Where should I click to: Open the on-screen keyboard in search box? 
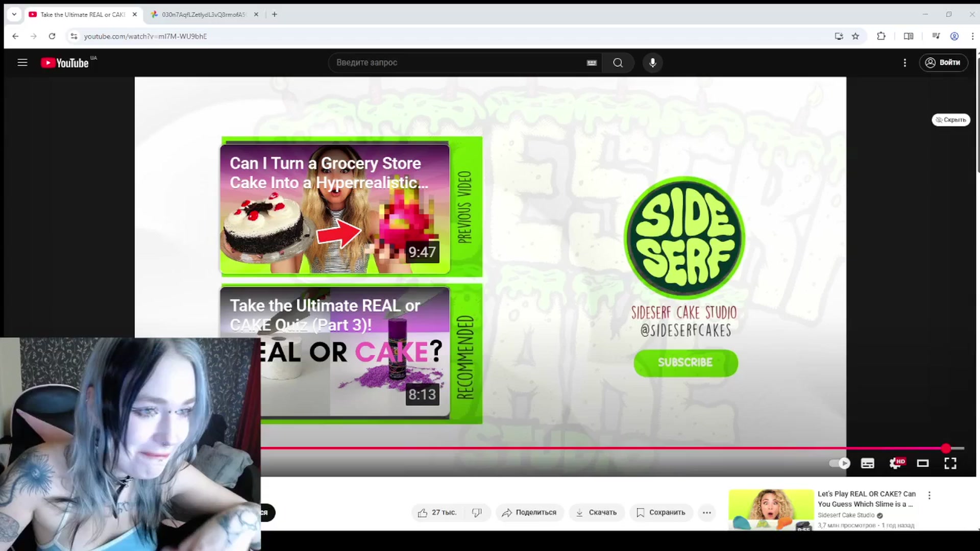(x=592, y=63)
